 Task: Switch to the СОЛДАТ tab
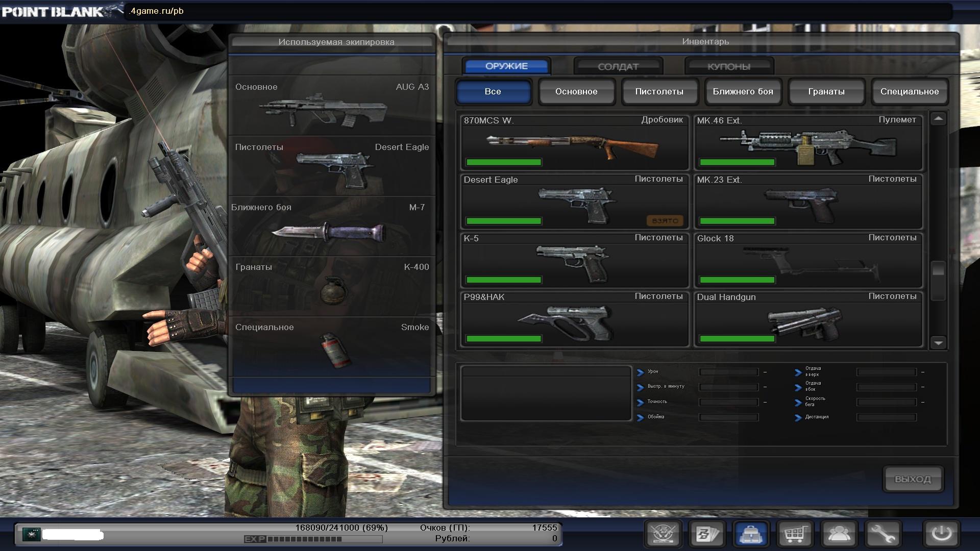(x=618, y=66)
